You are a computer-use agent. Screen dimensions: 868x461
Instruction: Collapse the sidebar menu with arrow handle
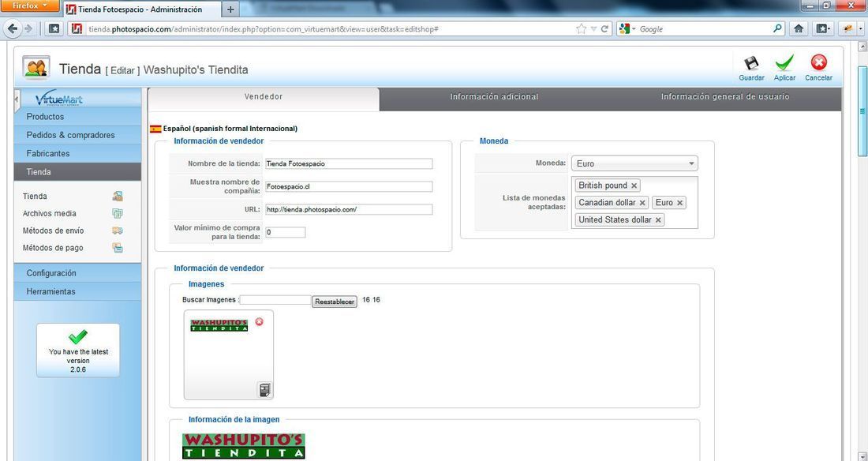point(17,99)
